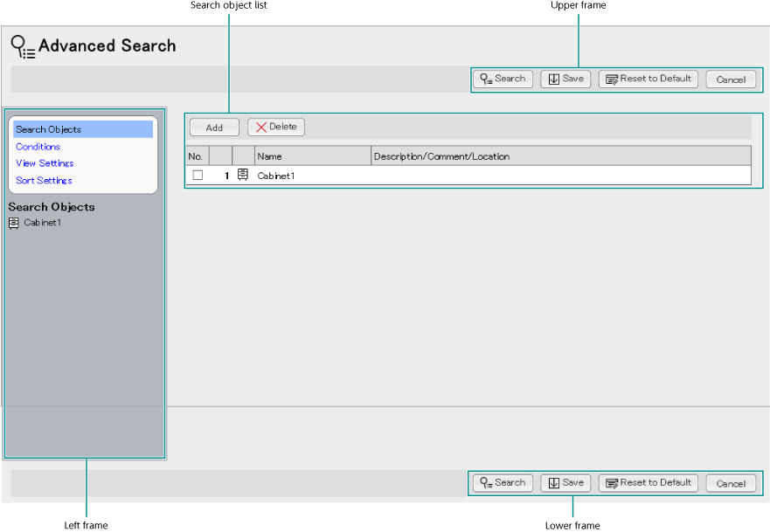Viewport: 770px width, 532px height.
Task: Delete the selected search object
Action: pyautogui.click(x=276, y=128)
